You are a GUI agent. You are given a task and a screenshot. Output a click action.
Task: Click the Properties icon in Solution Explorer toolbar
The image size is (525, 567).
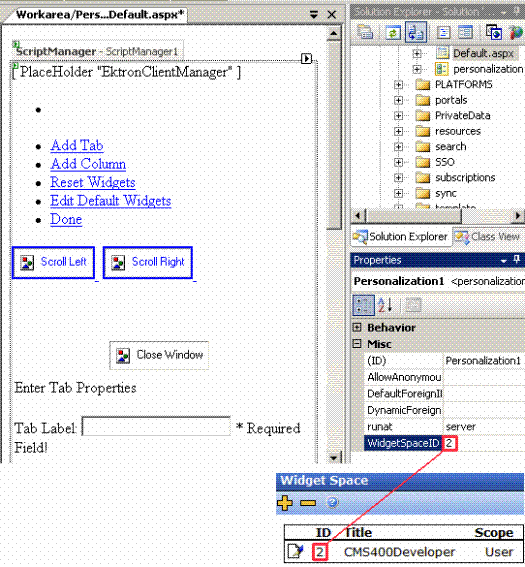(365, 33)
